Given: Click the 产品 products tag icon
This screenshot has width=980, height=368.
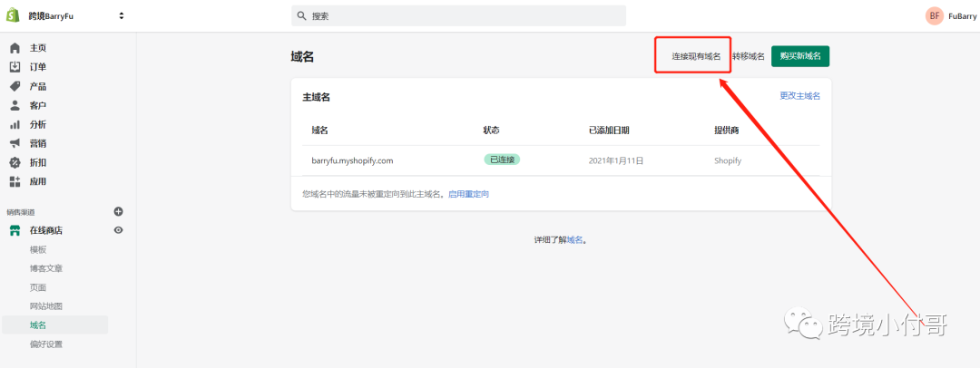Looking at the screenshot, I should pyautogui.click(x=15, y=86).
